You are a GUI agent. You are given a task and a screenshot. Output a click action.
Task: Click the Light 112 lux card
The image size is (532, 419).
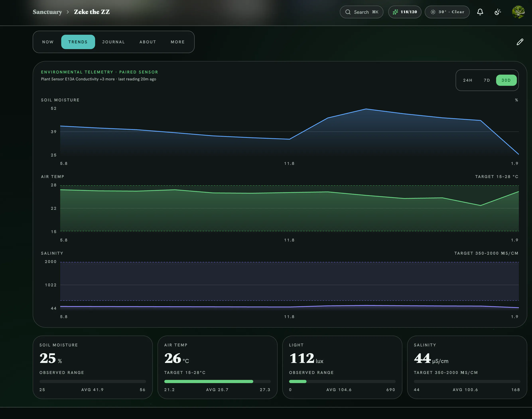[342, 367]
